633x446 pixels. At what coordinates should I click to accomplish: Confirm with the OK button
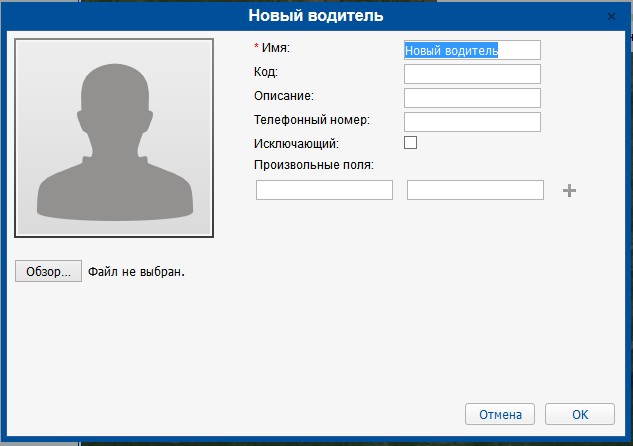(580, 414)
